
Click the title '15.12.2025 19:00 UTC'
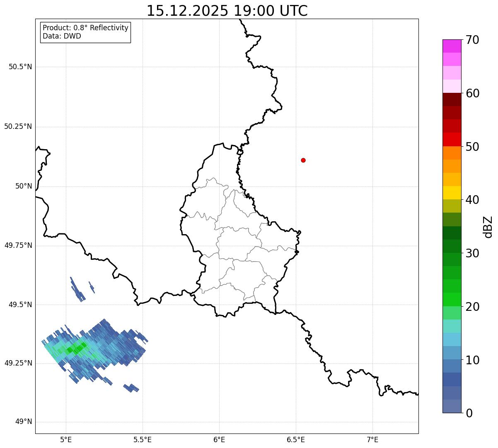pyautogui.click(x=227, y=11)
